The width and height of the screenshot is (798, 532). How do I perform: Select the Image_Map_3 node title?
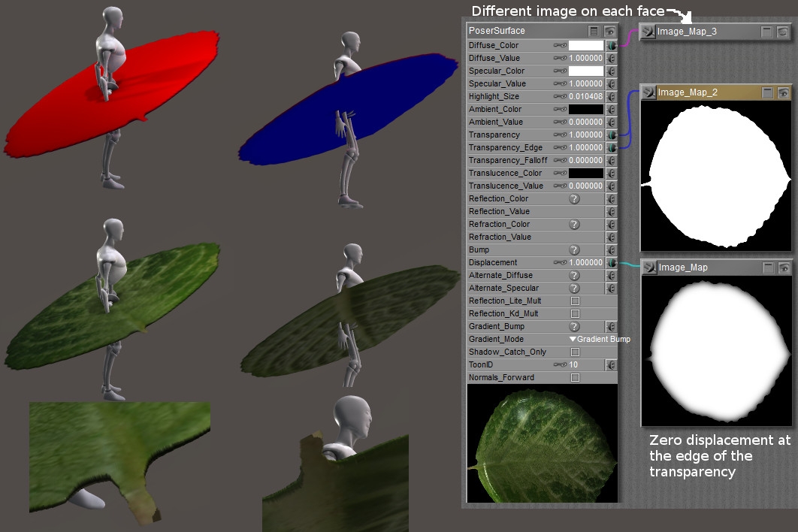click(687, 32)
